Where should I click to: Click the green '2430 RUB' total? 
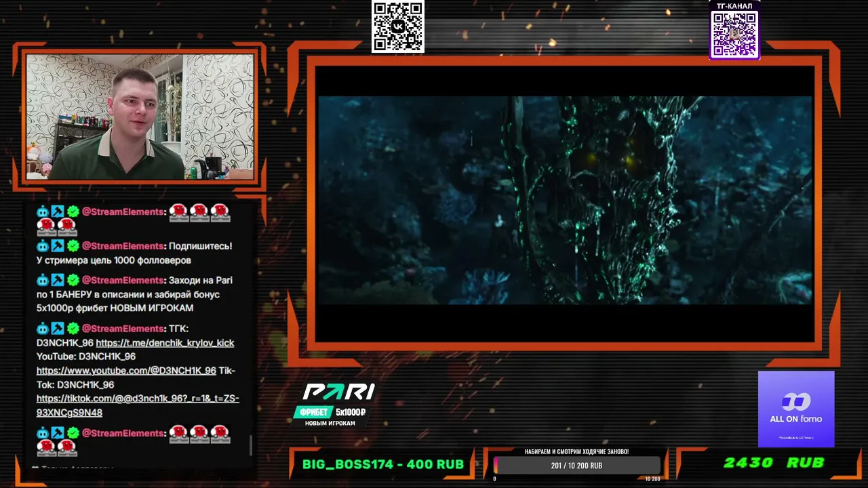[774, 463]
